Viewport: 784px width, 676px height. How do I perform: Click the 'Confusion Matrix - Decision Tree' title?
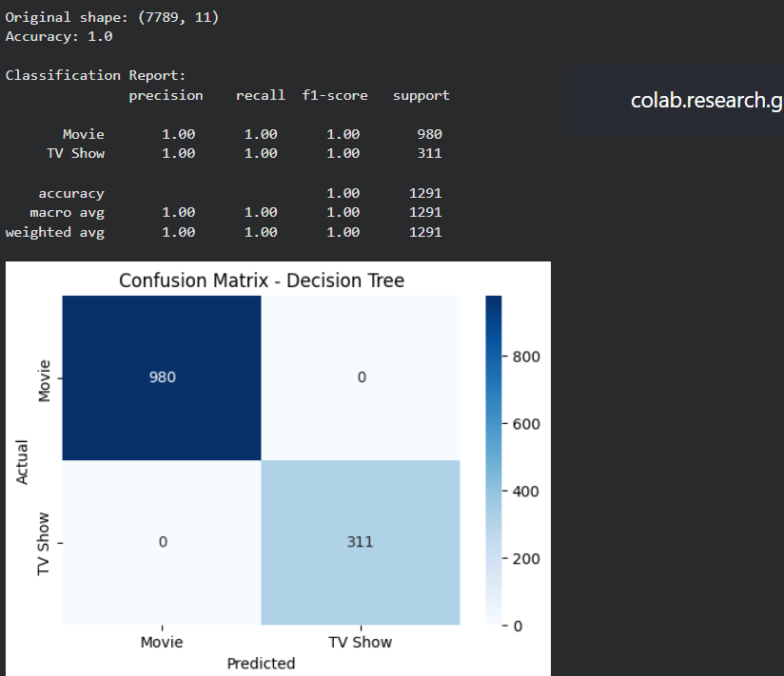(262, 280)
